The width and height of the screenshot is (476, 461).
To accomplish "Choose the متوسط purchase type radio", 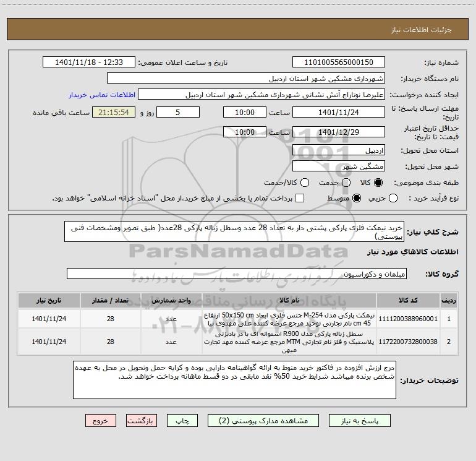I will coord(357,198).
